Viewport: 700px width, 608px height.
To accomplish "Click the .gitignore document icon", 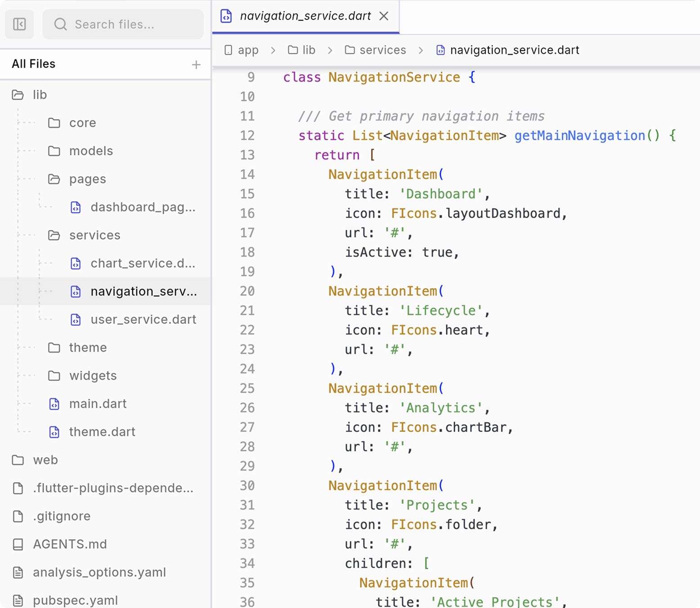I will [x=18, y=516].
